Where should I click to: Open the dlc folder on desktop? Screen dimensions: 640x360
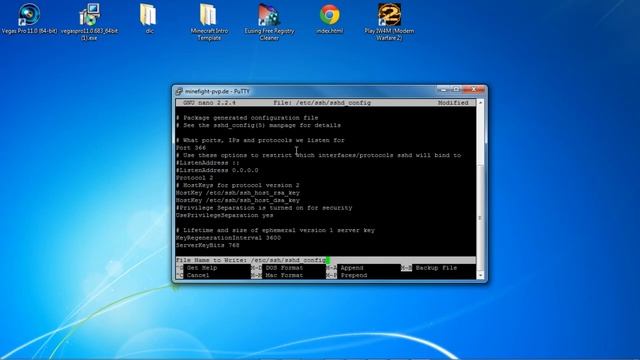(149, 19)
